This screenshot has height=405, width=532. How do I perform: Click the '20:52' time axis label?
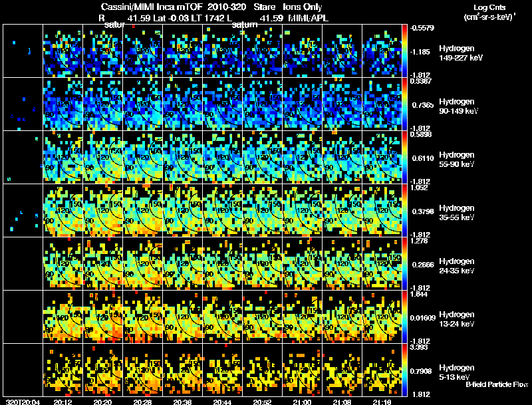pyautogui.click(x=262, y=402)
